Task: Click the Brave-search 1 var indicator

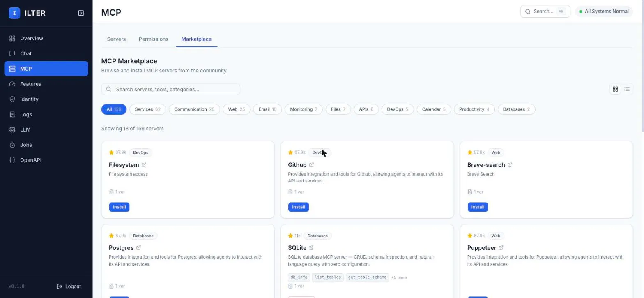Action: pyautogui.click(x=476, y=192)
